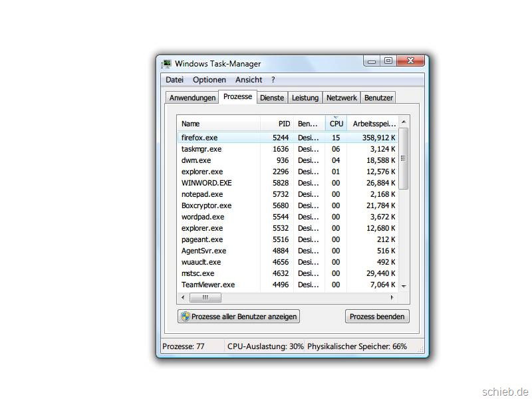Open the ? help menu
Viewport: 532px width, 399px height.
[x=273, y=80]
